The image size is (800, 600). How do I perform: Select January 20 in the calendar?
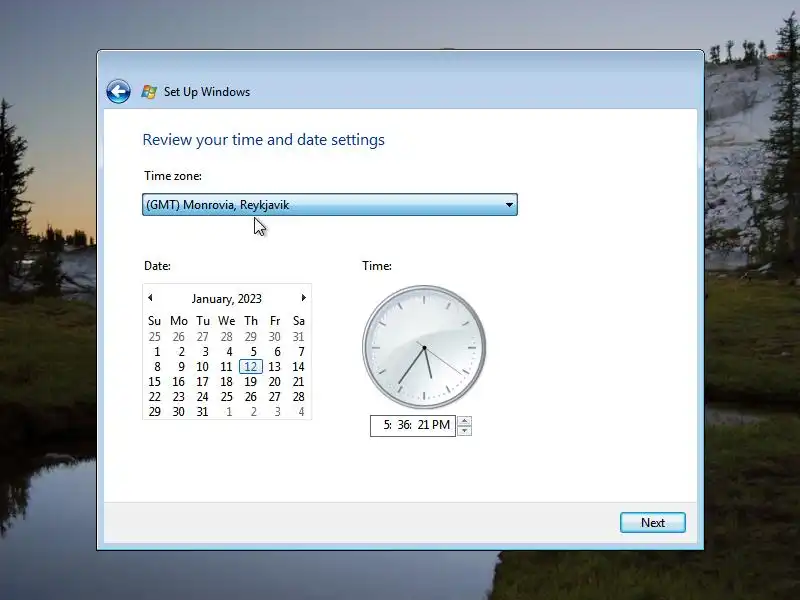(274, 382)
